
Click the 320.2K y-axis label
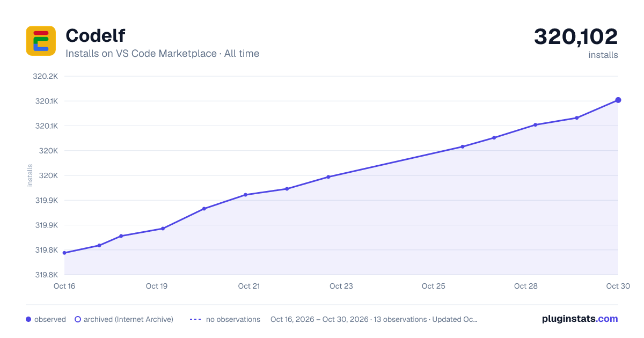click(46, 76)
